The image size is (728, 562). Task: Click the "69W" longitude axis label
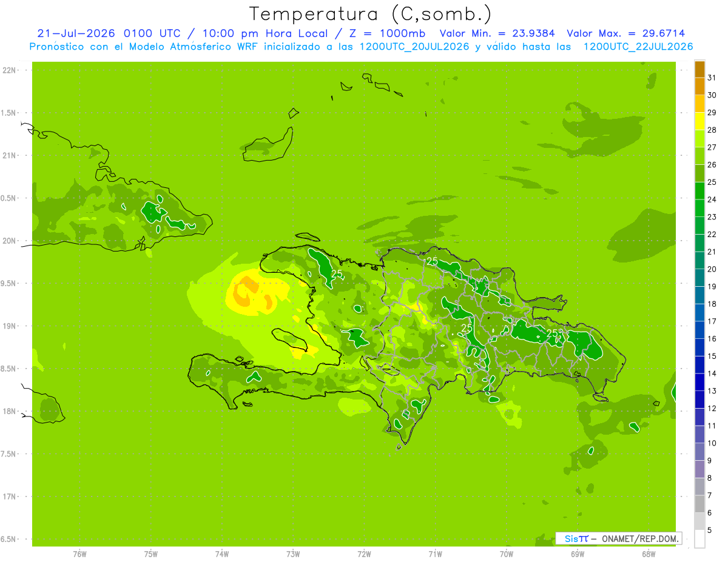577,554
